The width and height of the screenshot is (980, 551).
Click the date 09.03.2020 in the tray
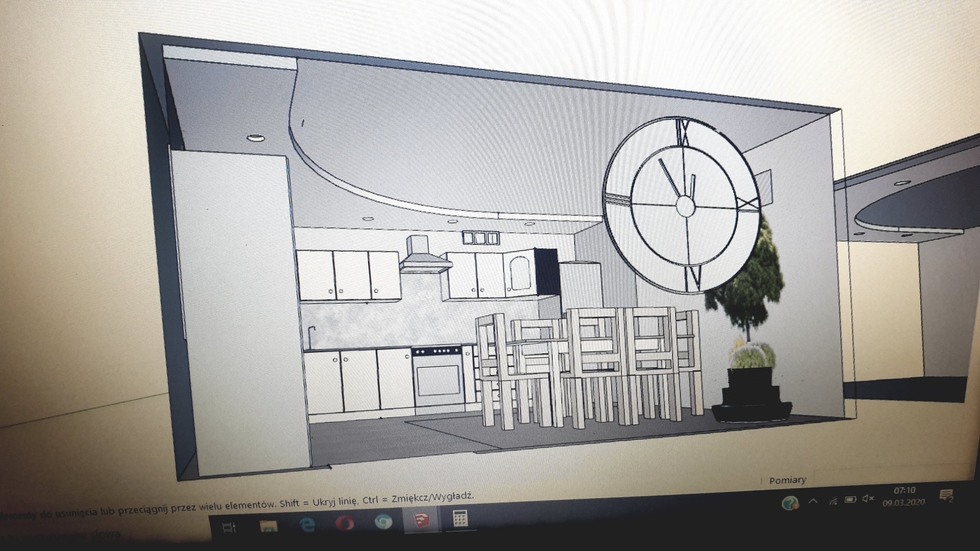coord(903,503)
